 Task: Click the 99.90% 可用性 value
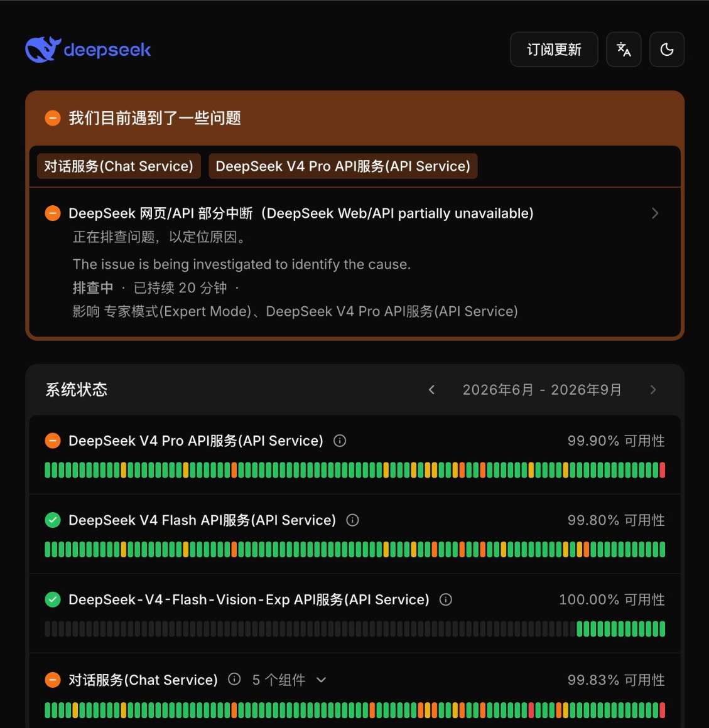616,441
